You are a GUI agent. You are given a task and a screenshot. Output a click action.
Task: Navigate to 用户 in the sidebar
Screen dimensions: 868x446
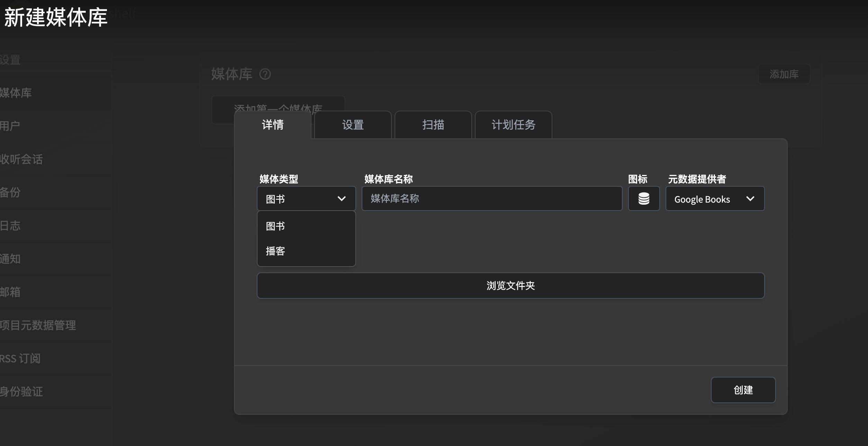[x=10, y=126]
